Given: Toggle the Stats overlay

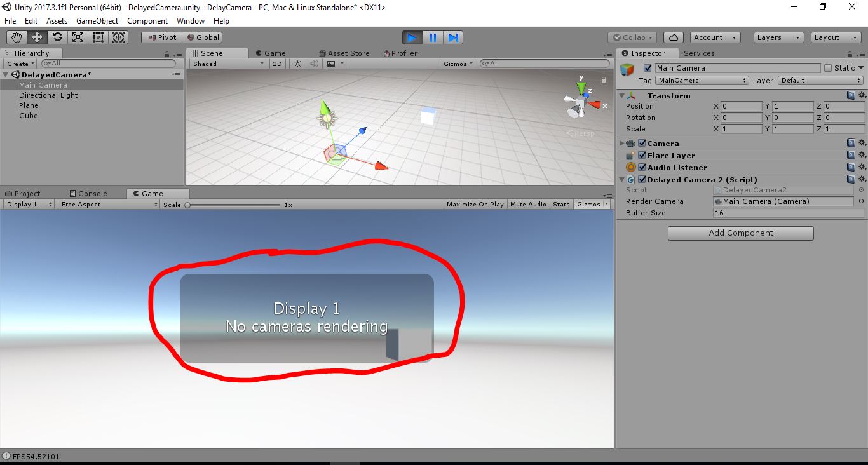Looking at the screenshot, I should (561, 204).
